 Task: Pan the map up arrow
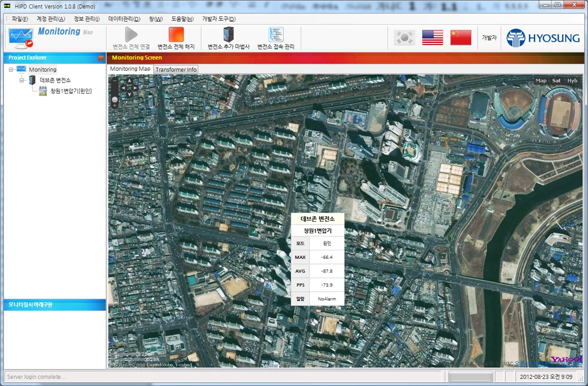(129, 81)
